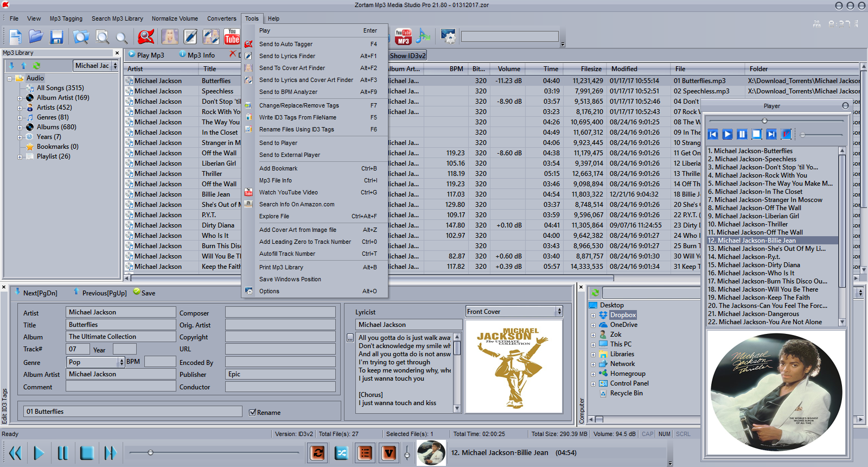Image resolution: width=868 pixels, height=467 pixels.
Task: Choose Send to Auto Tagger menu item
Action: [315, 44]
